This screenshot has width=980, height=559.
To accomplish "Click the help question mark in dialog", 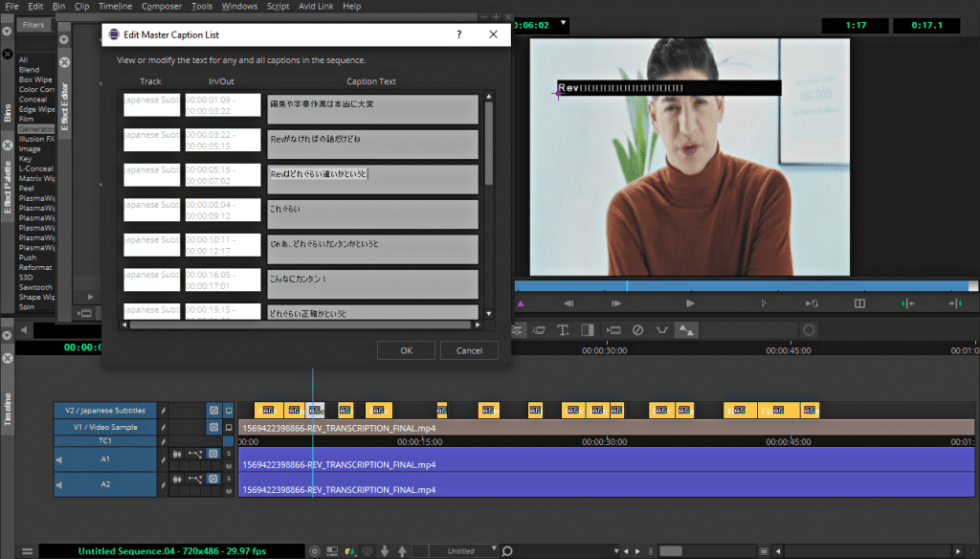I will [459, 34].
